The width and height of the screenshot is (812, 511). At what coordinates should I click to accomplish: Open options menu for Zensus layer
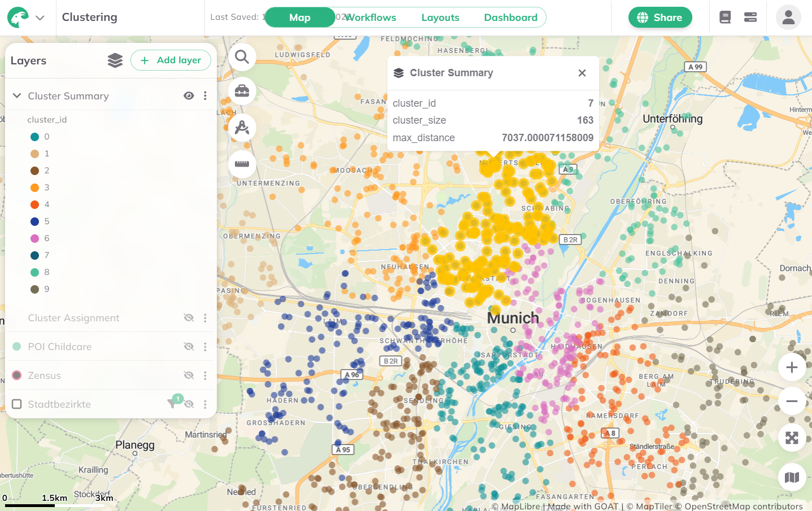[205, 375]
